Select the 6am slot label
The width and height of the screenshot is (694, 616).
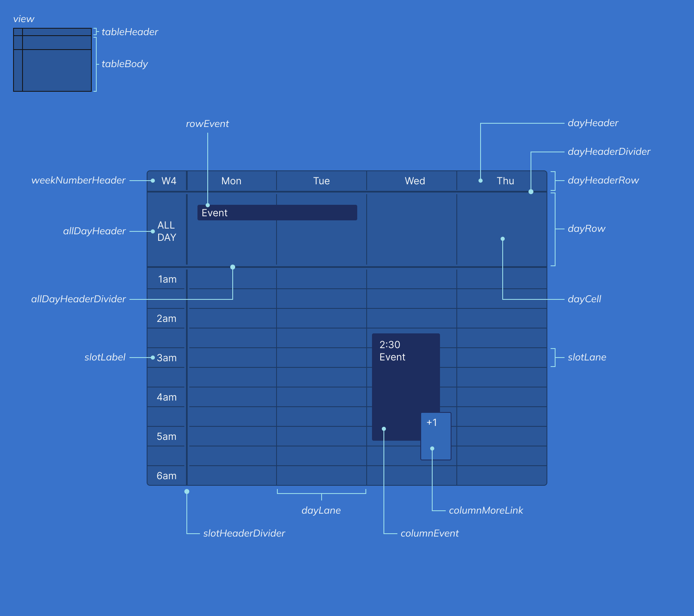pyautogui.click(x=166, y=476)
